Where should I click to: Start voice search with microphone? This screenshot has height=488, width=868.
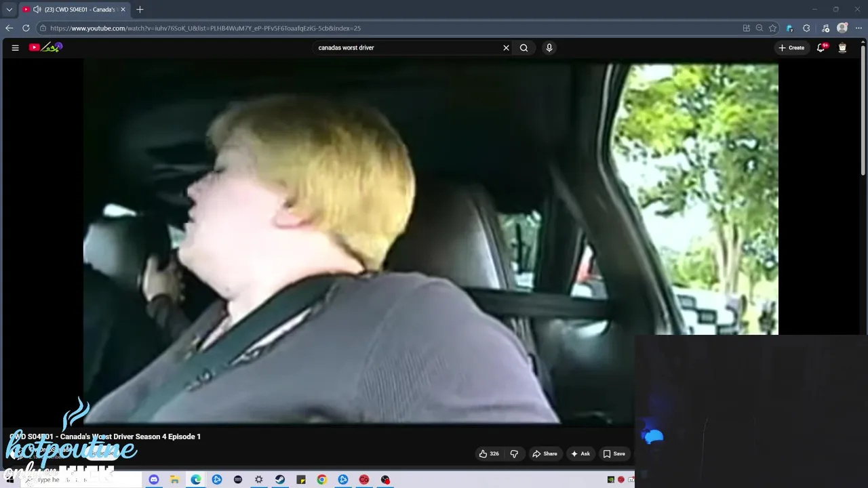pyautogui.click(x=549, y=47)
